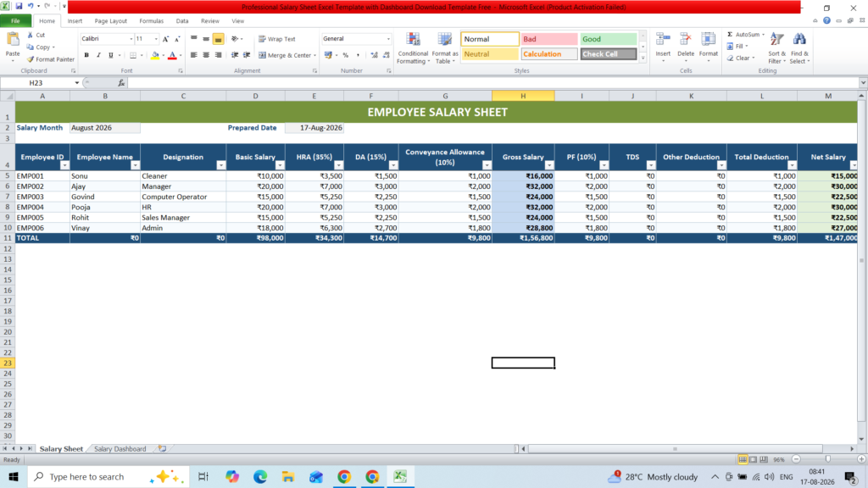Open Gross Salary column filter dropdown

[549, 165]
